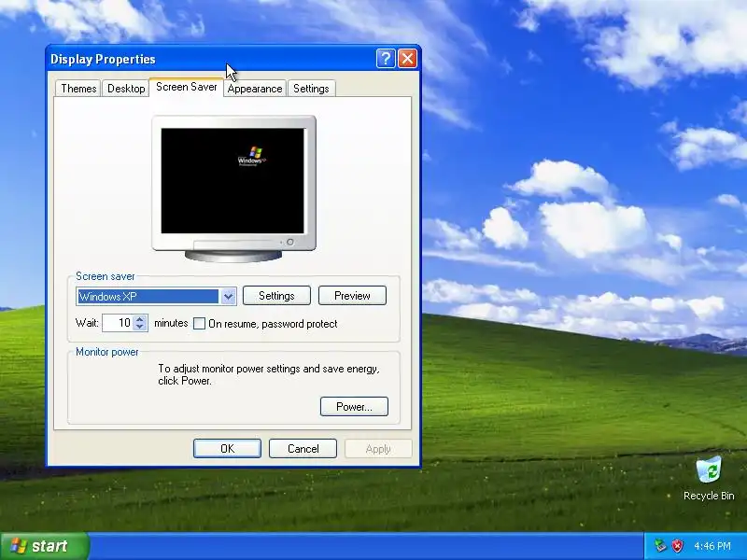Increase wait time with up arrow
Image resolution: width=747 pixels, height=560 pixels.
pos(139,319)
